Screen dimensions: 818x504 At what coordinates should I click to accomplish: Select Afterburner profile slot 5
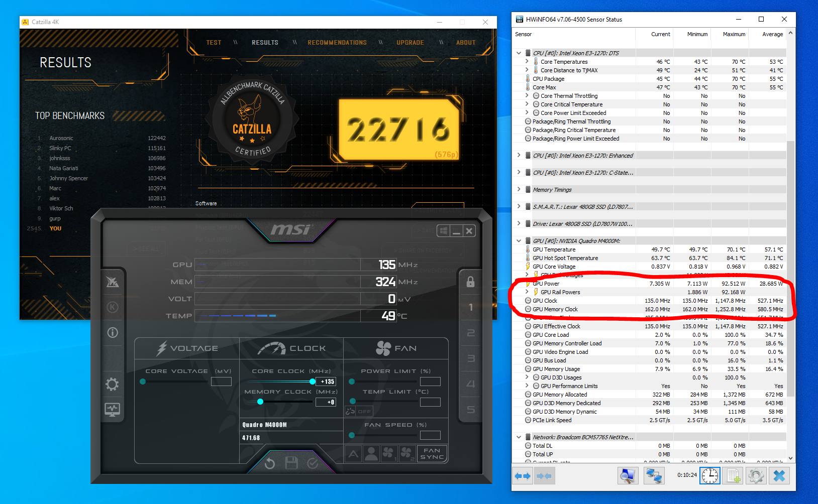(470, 410)
